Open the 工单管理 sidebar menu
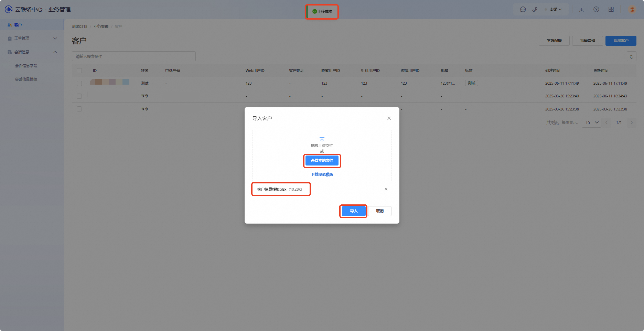Image resolution: width=644 pixels, height=331 pixels. (32, 39)
